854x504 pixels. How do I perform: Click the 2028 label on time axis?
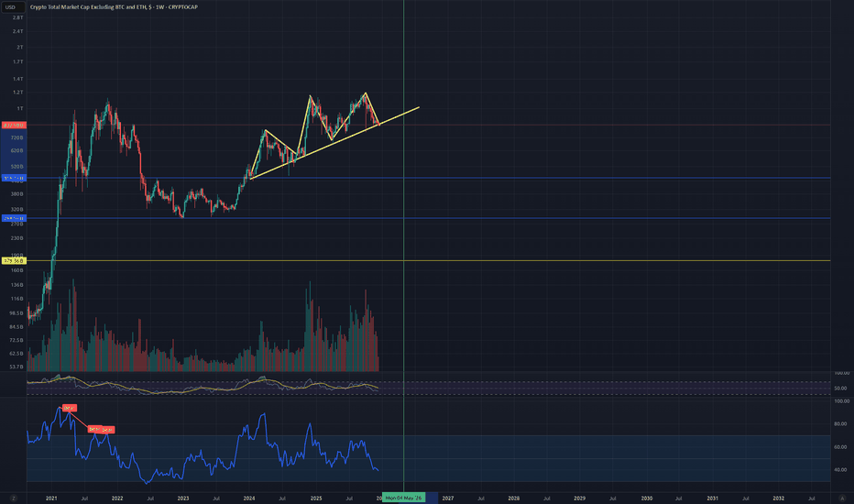pos(514,499)
